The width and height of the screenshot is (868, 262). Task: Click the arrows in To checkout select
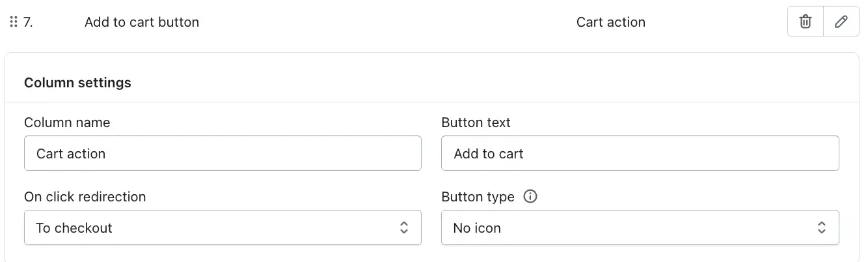(x=404, y=227)
